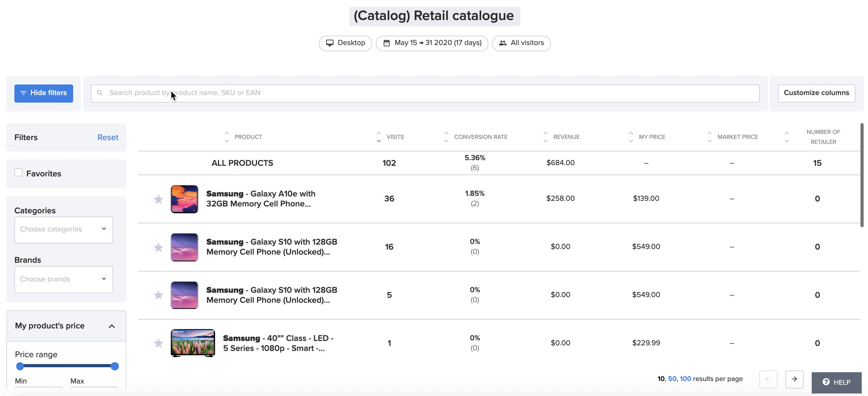The height and width of the screenshot is (396, 868).
Task: Open the All visitors segment selector
Action: click(521, 43)
